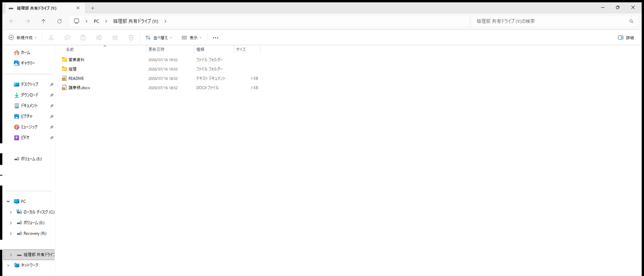Click the pin icon beside ダウンロード
The width and height of the screenshot is (644, 276).
pyautogui.click(x=52, y=95)
